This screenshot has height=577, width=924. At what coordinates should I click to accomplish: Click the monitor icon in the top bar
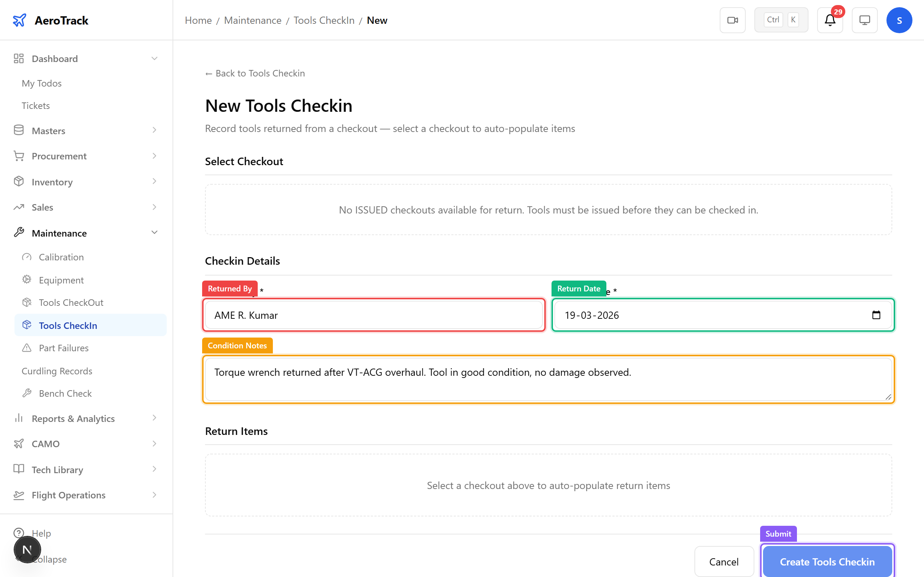pyautogui.click(x=864, y=20)
